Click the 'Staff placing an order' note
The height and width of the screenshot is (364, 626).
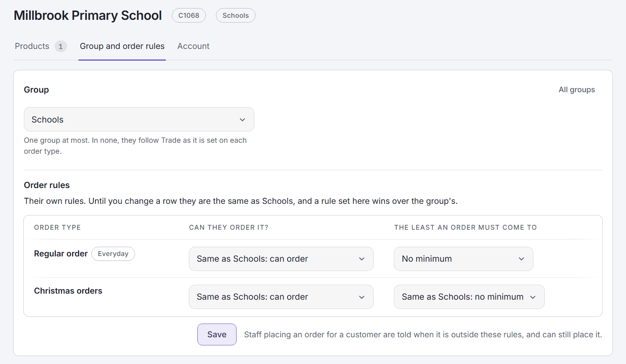pos(423,334)
